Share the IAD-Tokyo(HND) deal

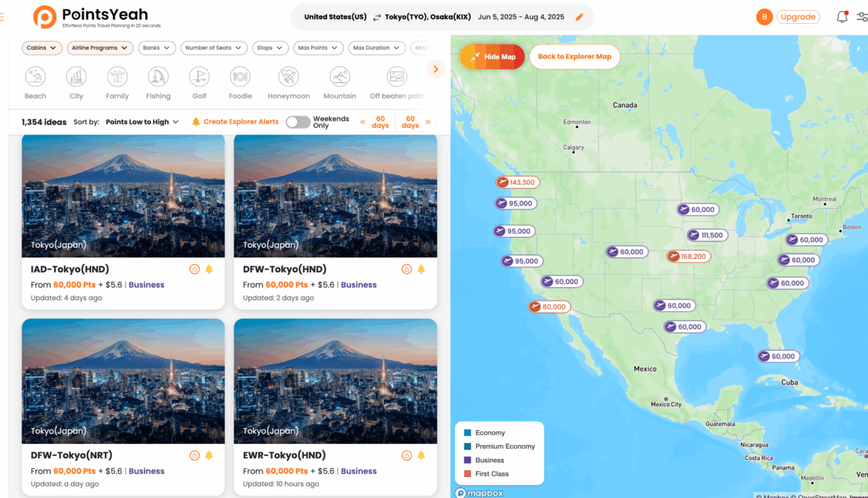point(194,268)
